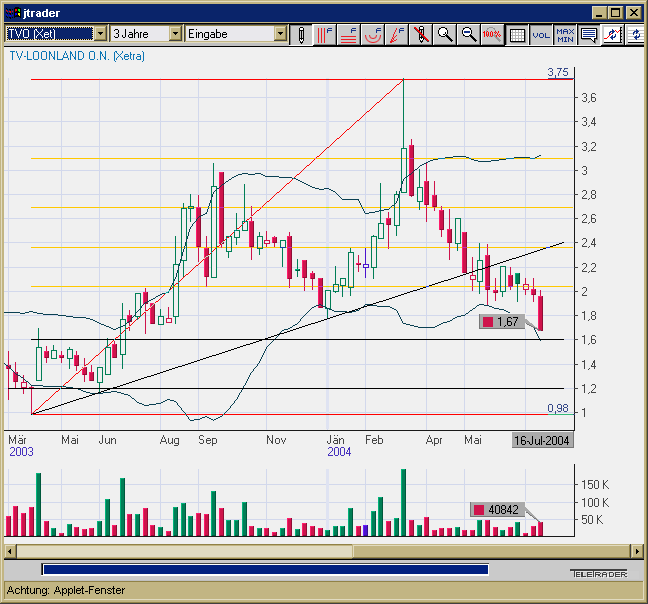Image resolution: width=648 pixels, height=604 pixels.
Task: Select horizontal Fibonacci retracement lines tool
Action: tap(349, 34)
